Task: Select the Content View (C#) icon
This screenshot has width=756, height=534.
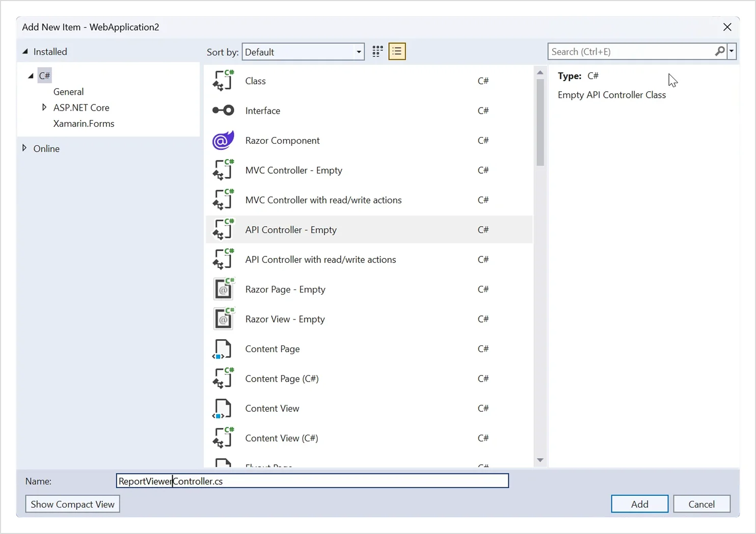Action: pos(223,438)
